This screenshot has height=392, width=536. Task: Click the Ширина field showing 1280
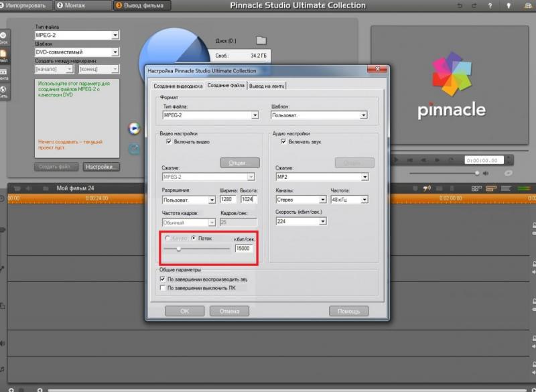click(227, 199)
